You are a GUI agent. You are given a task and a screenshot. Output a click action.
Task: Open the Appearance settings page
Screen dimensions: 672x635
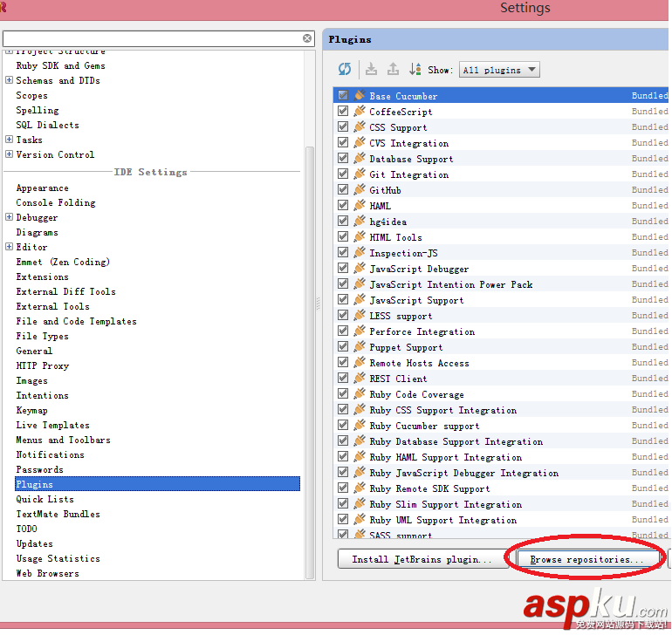[43, 188]
